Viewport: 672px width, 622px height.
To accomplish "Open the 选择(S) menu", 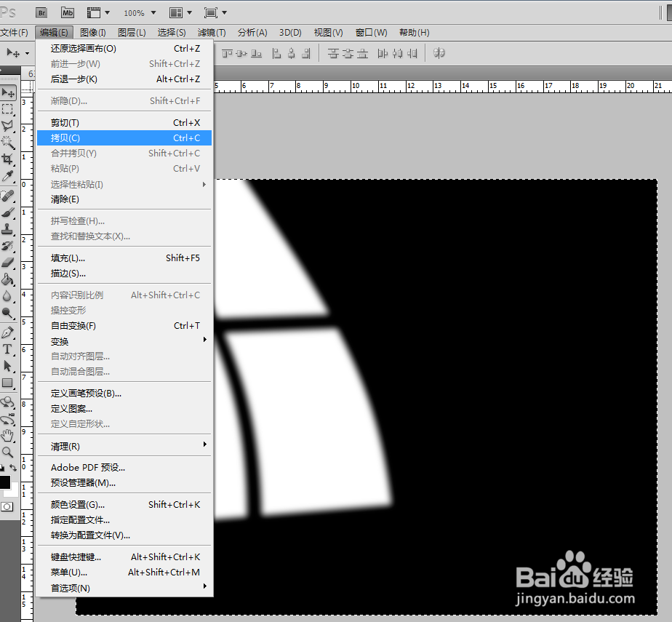I will pos(172,33).
